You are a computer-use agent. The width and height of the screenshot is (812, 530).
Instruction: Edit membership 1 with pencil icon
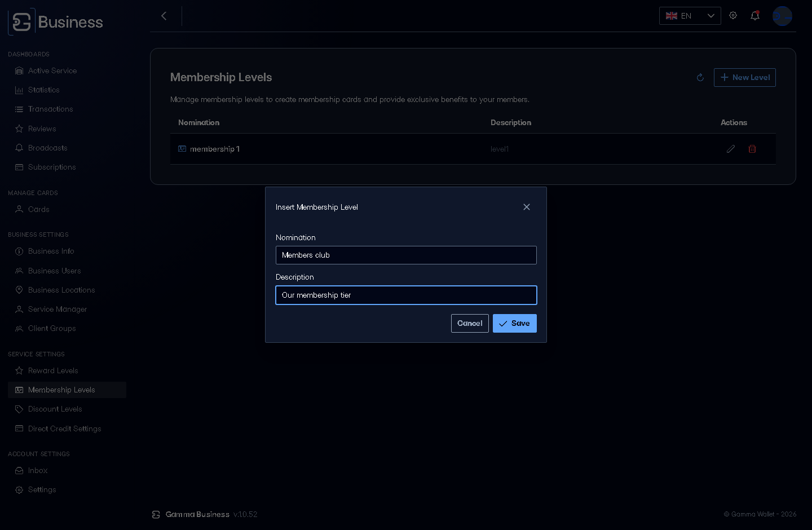pos(731,149)
